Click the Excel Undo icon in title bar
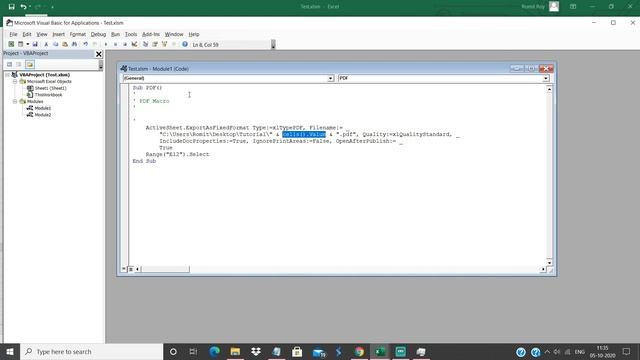 (23, 7)
